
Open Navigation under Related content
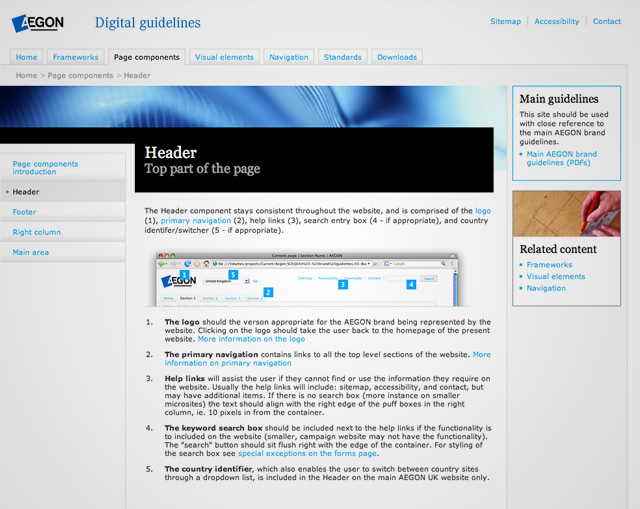546,288
